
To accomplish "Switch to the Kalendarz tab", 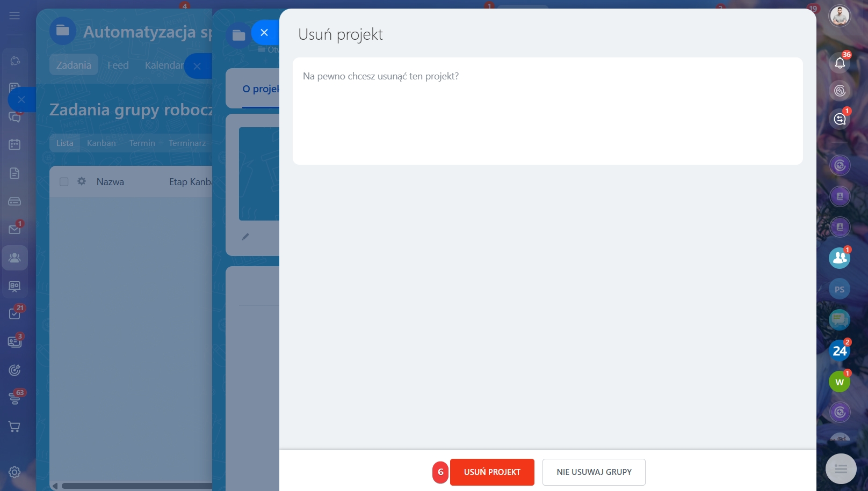I will (164, 65).
